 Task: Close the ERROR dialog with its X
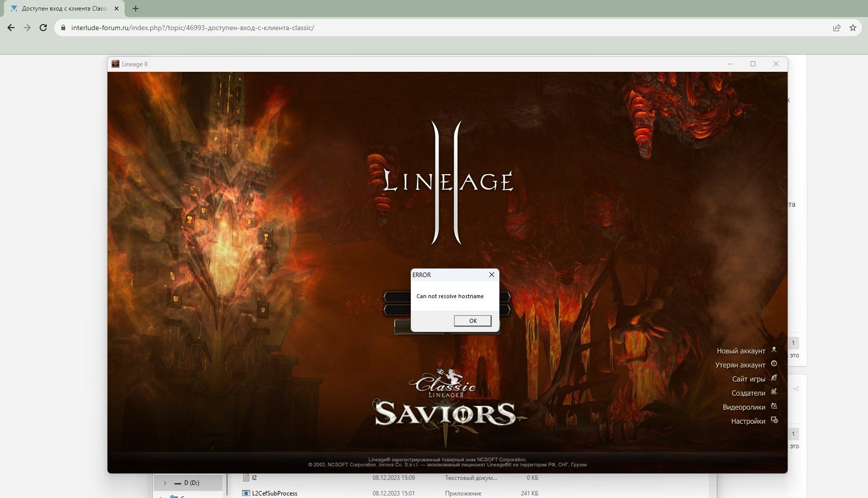[x=492, y=275]
